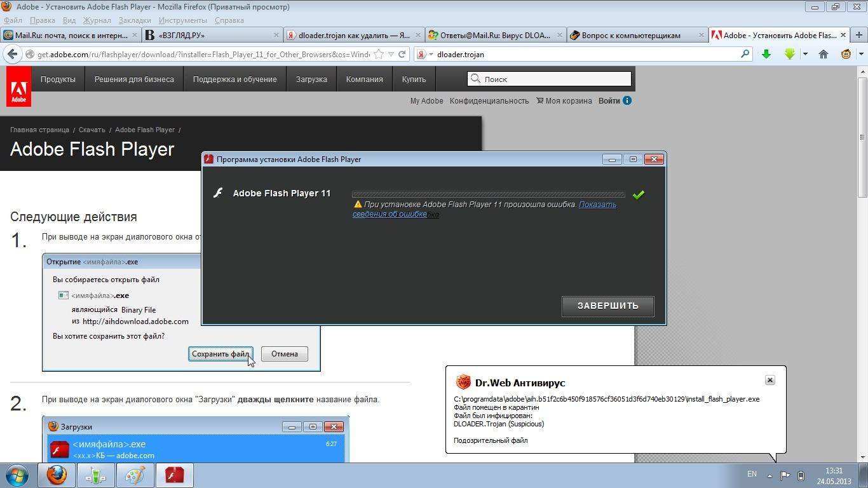Click the yellow warning icon in the installer
Viewport: 868px width, 488px height.
click(x=358, y=205)
